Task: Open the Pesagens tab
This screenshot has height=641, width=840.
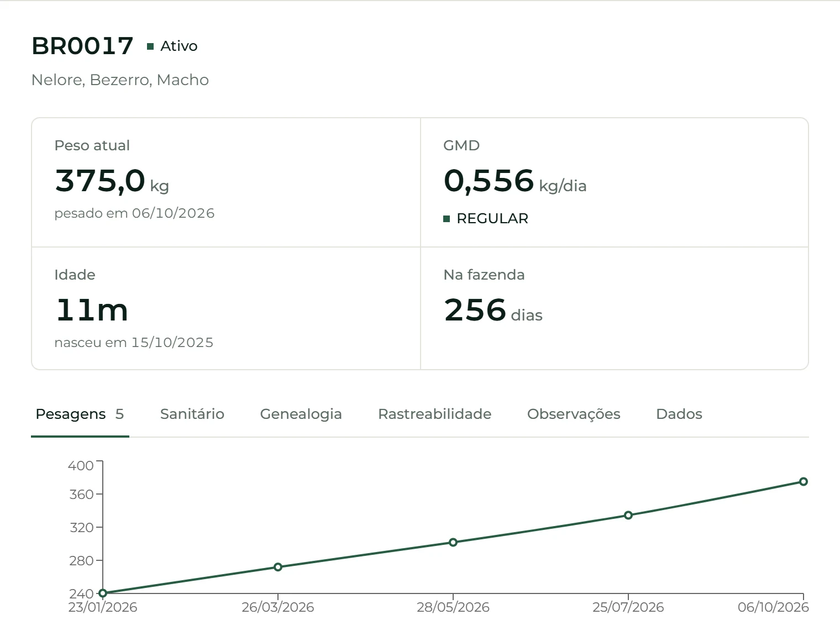Action: pos(80,414)
